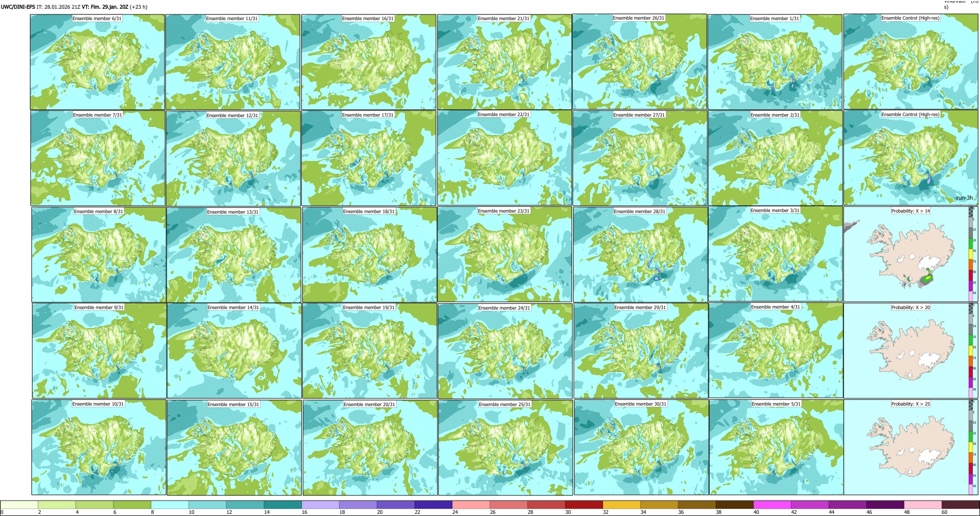Open the Ensemble member 26/31 map panel
Screen dimensions: 980x516
[640, 62]
